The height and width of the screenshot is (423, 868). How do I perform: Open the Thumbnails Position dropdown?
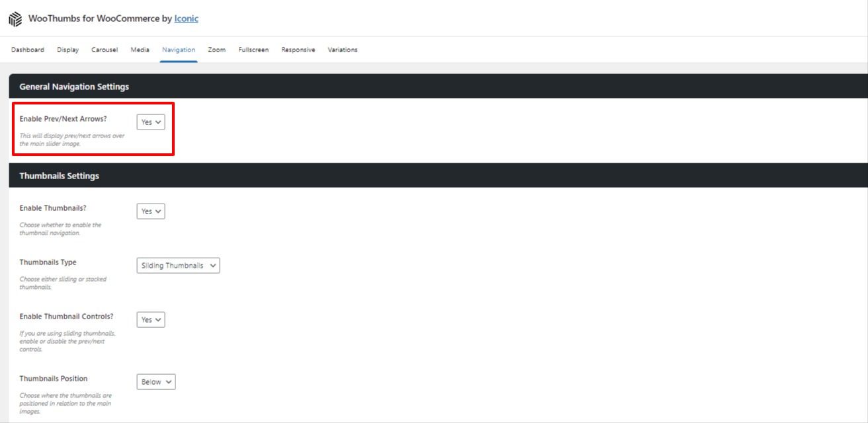[x=156, y=381]
